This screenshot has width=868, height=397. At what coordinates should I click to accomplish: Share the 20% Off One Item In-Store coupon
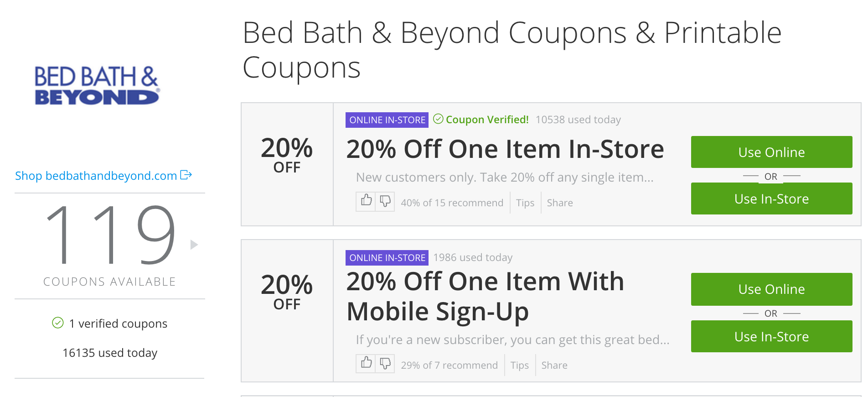(559, 203)
